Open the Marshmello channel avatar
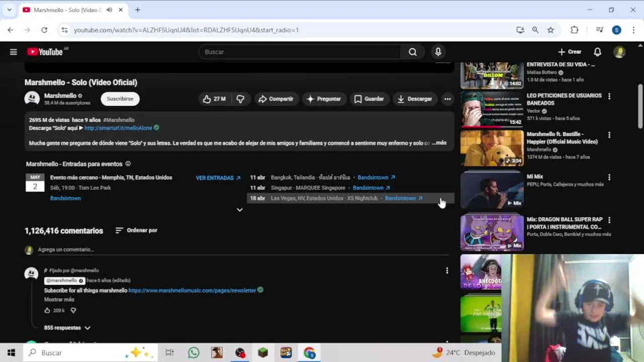 [x=32, y=99]
